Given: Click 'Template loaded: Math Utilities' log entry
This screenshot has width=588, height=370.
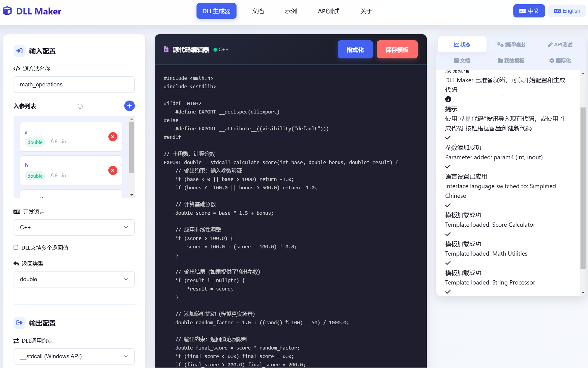Looking at the screenshot, I should tap(486, 253).
